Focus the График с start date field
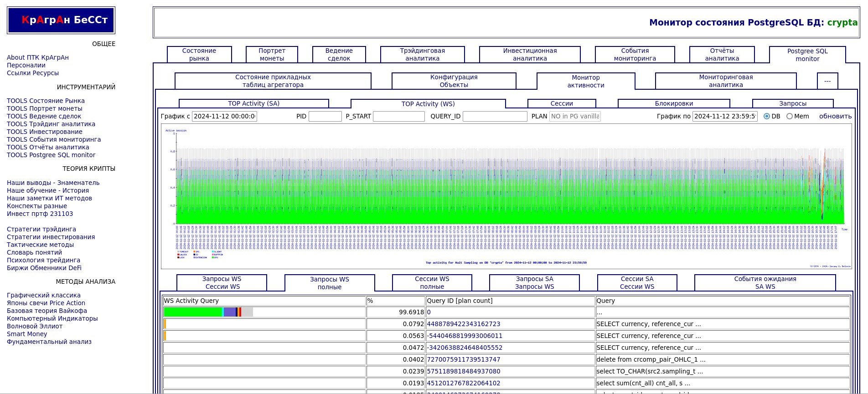The image size is (868, 394). click(x=224, y=117)
